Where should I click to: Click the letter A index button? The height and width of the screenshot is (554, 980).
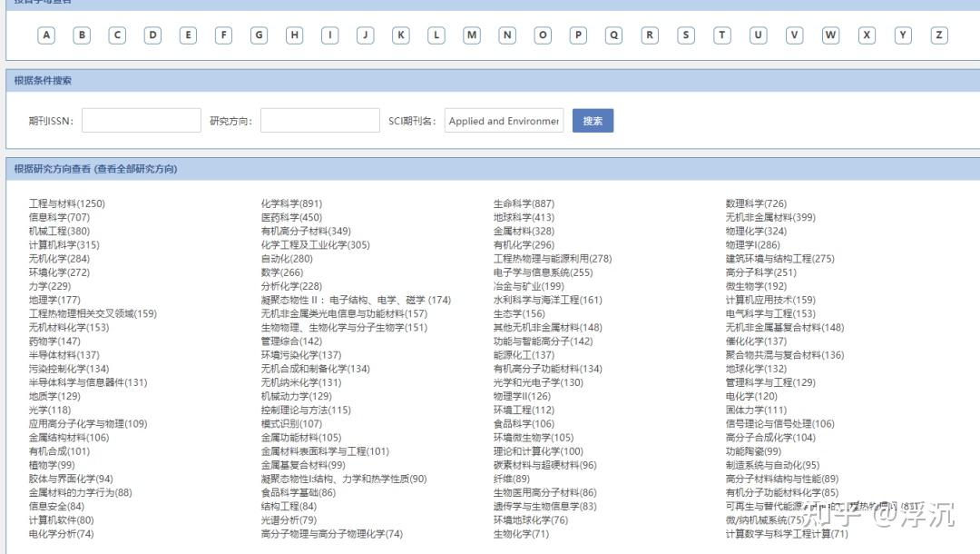click(x=46, y=35)
